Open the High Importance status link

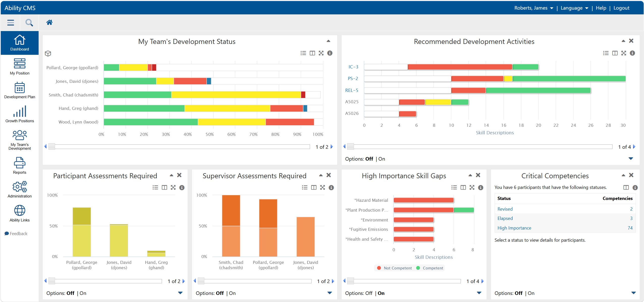(514, 228)
